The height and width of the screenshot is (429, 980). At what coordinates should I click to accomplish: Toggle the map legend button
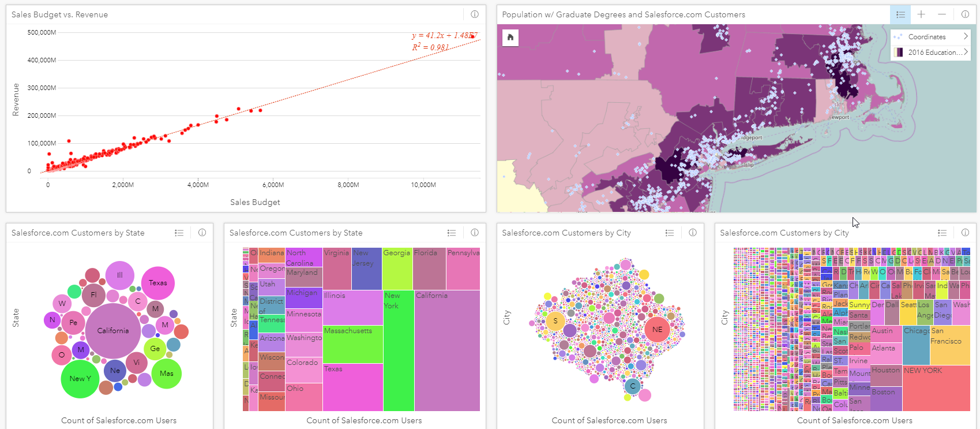click(900, 14)
